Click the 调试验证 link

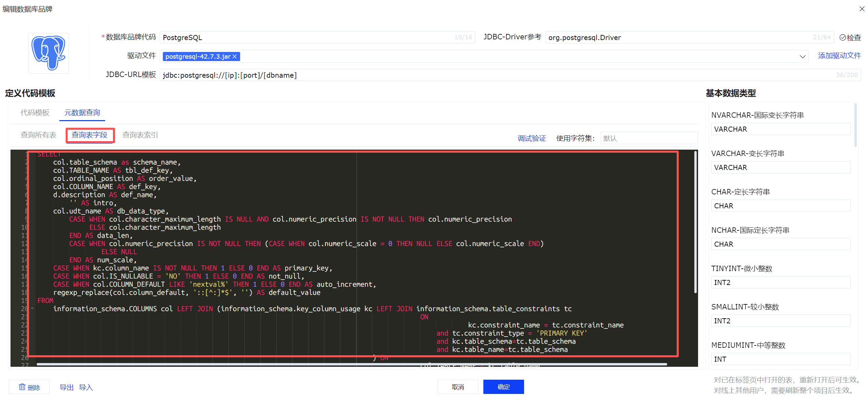pos(532,138)
